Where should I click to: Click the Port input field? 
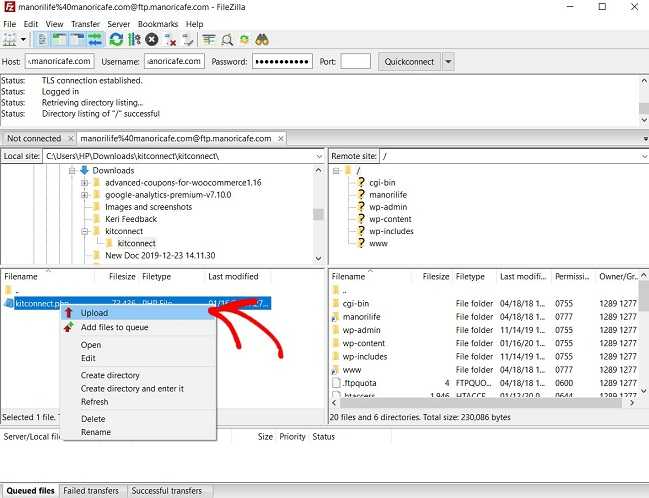(x=355, y=61)
